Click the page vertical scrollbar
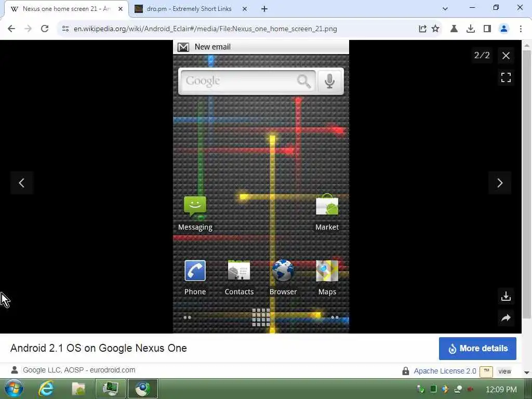Screen dimensions: 532x399 (527, 184)
